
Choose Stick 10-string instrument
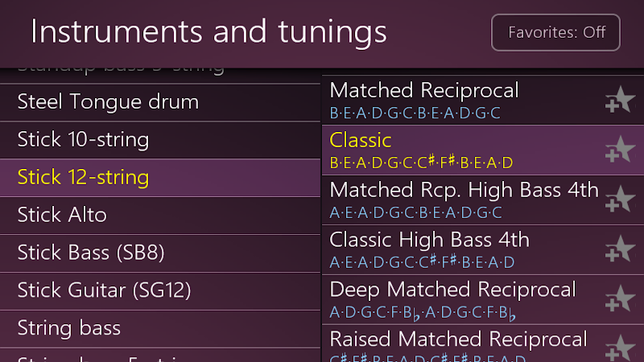[160, 140]
